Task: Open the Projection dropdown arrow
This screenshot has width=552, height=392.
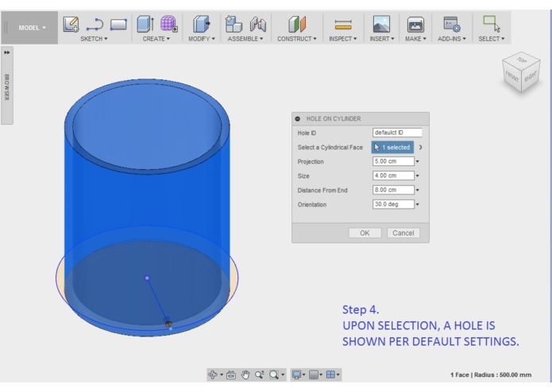Action: point(418,162)
